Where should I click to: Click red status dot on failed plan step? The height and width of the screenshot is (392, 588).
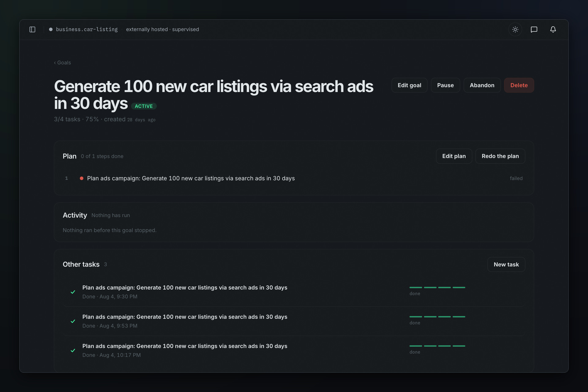point(81,178)
